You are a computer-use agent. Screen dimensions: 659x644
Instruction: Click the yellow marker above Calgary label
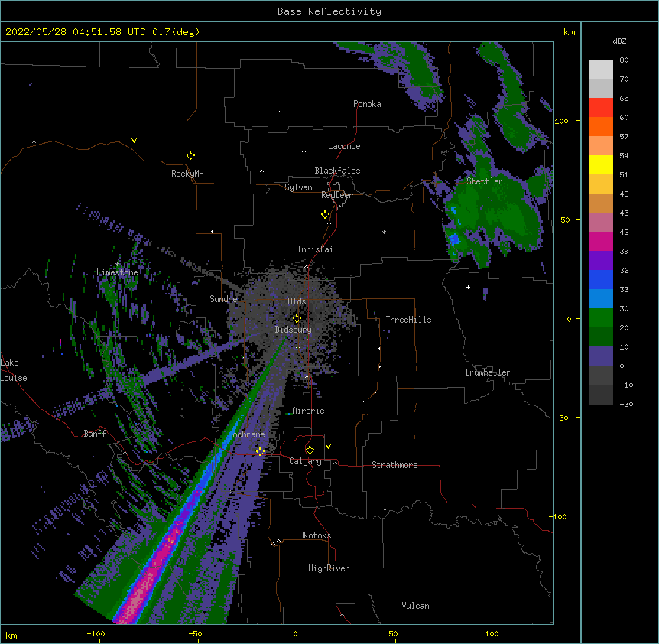310,450
